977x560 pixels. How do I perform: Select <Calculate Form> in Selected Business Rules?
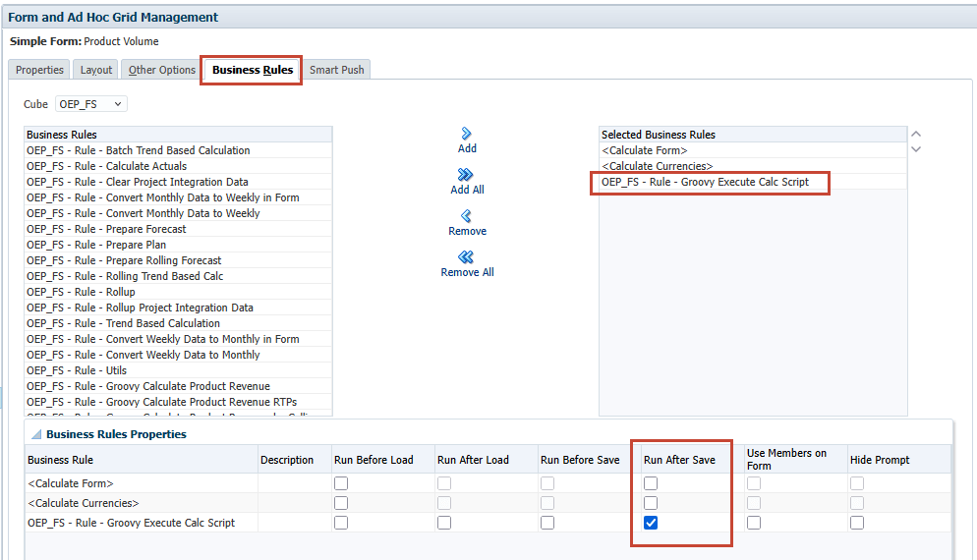[x=753, y=150]
